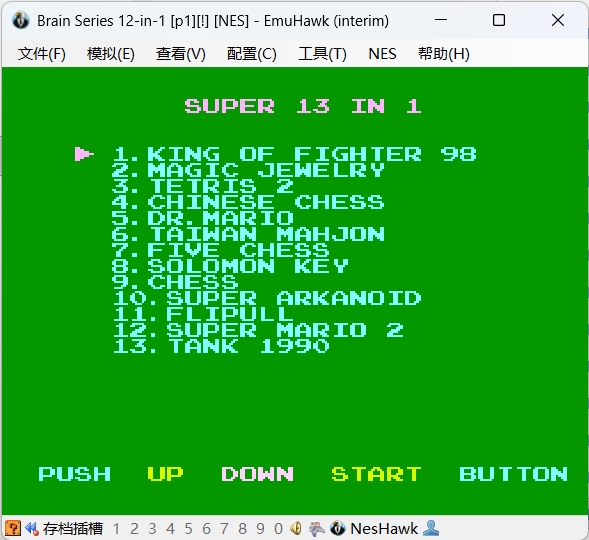Open the NES menu

(x=382, y=54)
